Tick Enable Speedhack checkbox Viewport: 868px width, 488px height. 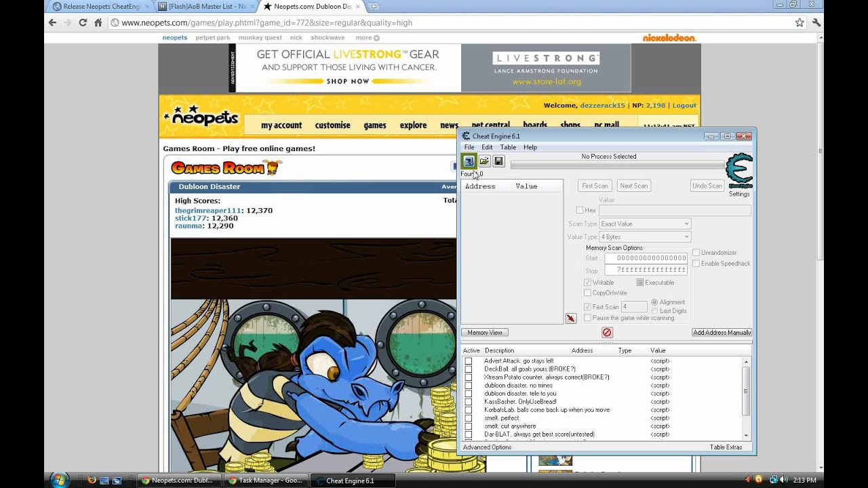coord(696,263)
